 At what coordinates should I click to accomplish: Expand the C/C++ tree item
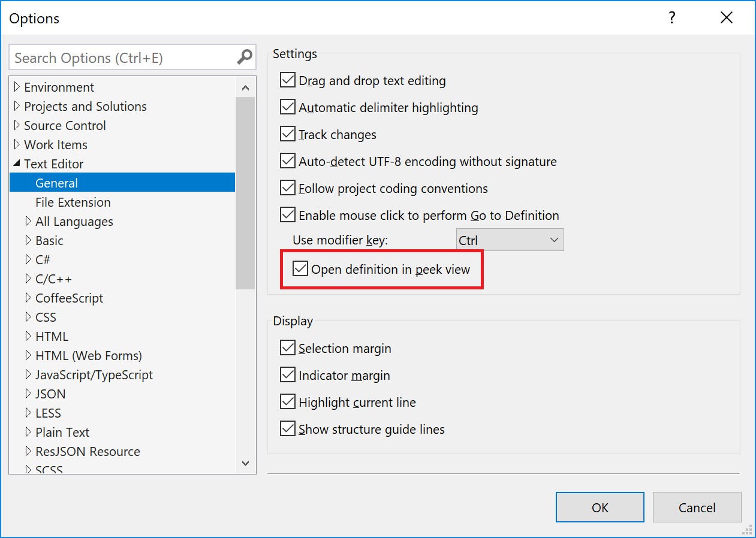pyautogui.click(x=28, y=279)
